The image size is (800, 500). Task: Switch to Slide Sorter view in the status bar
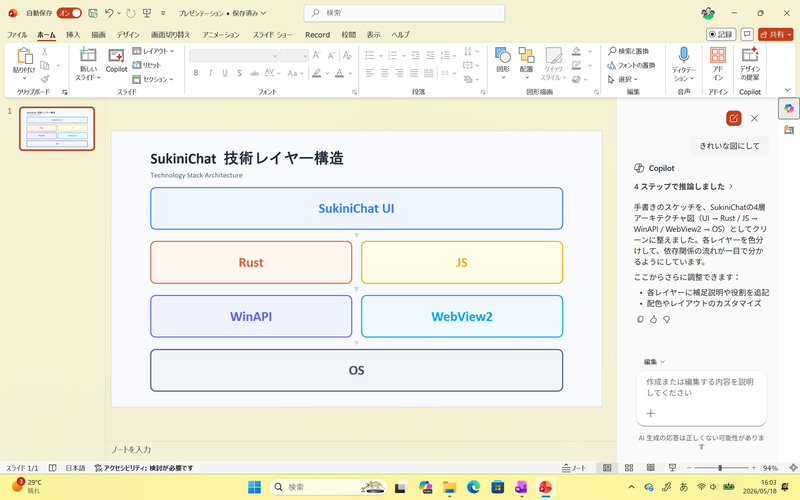tap(629, 467)
